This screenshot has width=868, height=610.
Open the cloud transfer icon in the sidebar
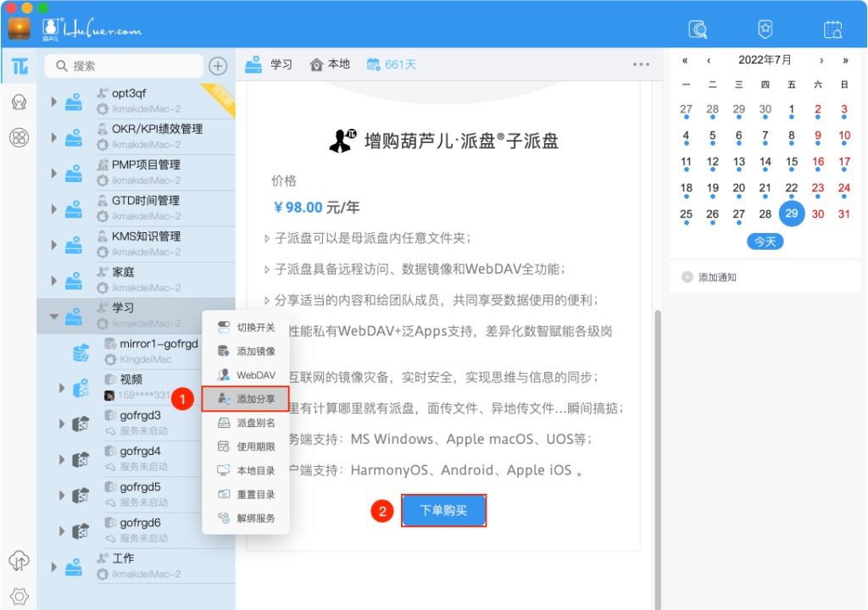pyautogui.click(x=19, y=561)
